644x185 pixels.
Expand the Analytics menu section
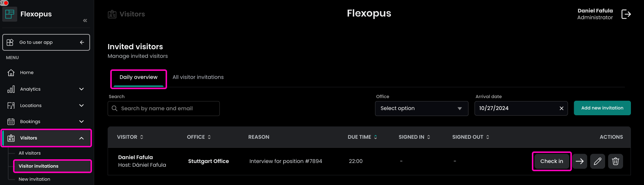click(x=81, y=89)
